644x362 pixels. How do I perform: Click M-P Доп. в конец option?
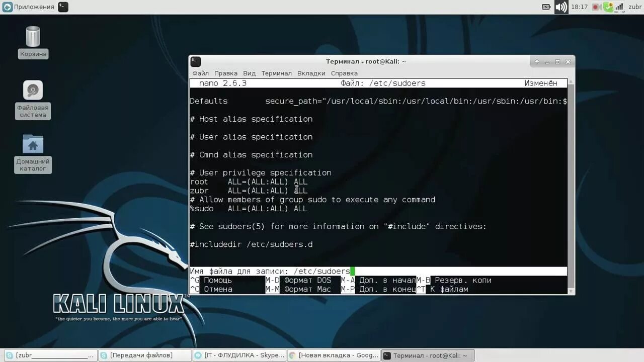[x=378, y=290]
